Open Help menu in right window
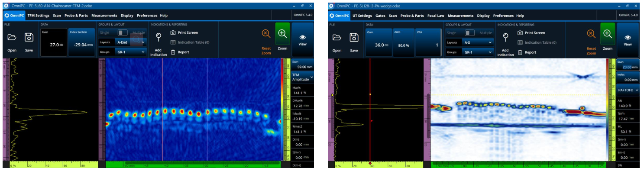 tap(520, 16)
